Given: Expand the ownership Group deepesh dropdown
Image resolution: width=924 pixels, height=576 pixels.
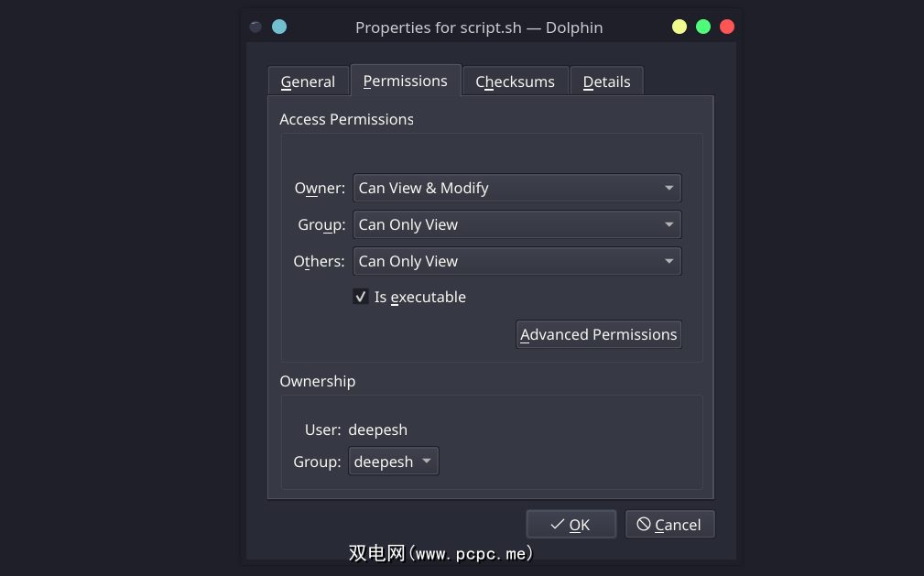Looking at the screenshot, I should click(x=394, y=462).
